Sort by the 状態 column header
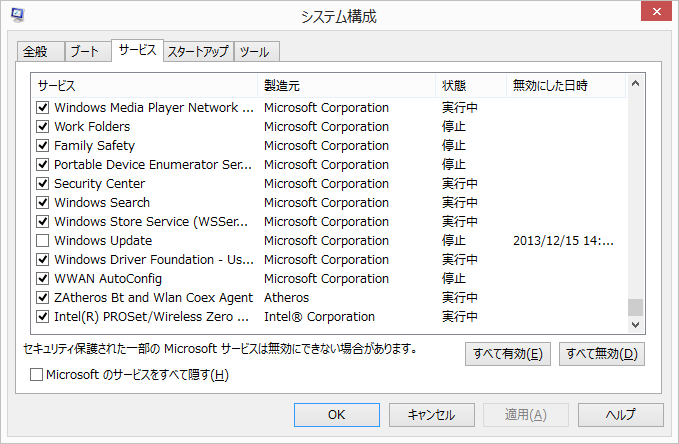Image resolution: width=679 pixels, height=444 pixels. point(471,86)
